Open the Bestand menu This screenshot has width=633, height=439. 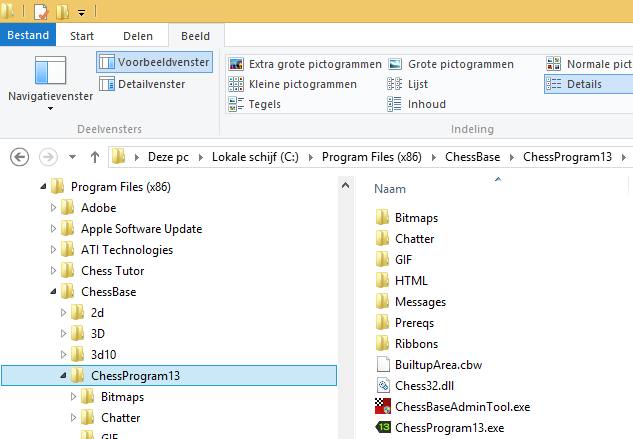pos(28,35)
